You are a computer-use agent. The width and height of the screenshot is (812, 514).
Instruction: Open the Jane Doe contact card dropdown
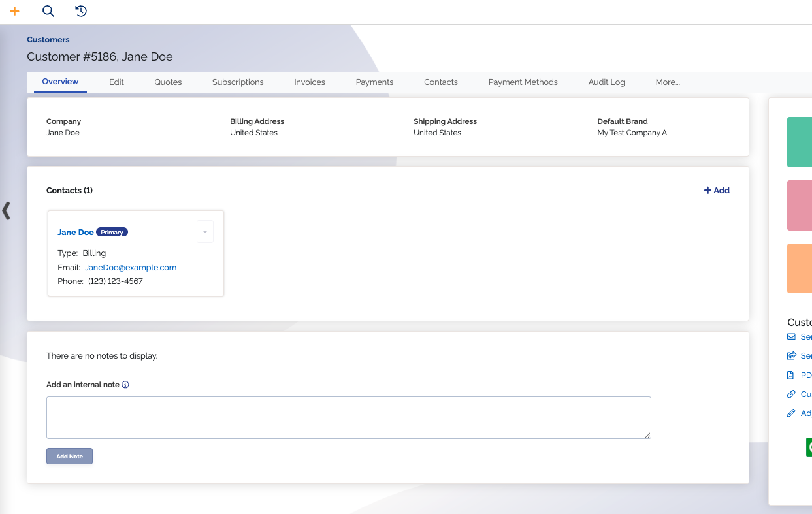[205, 232]
